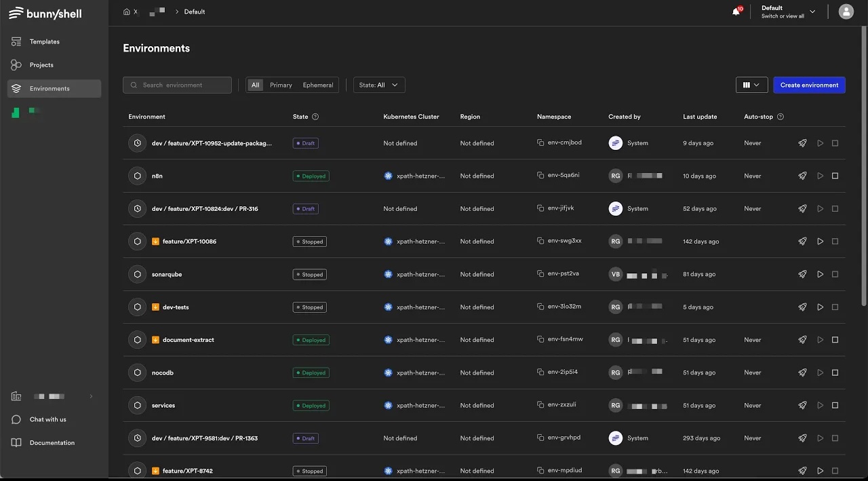This screenshot has width=868, height=481.
Task: Open the document-extract environment link
Action: point(188,340)
